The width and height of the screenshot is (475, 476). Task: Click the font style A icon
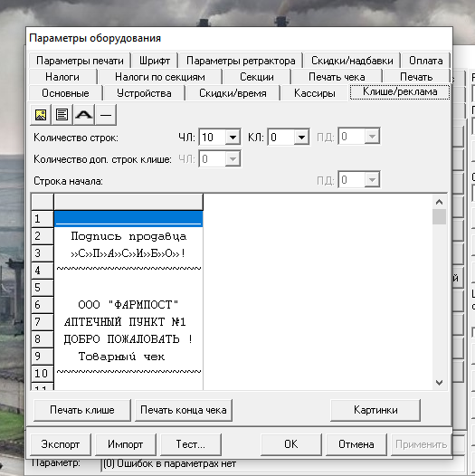pyautogui.click(x=84, y=115)
